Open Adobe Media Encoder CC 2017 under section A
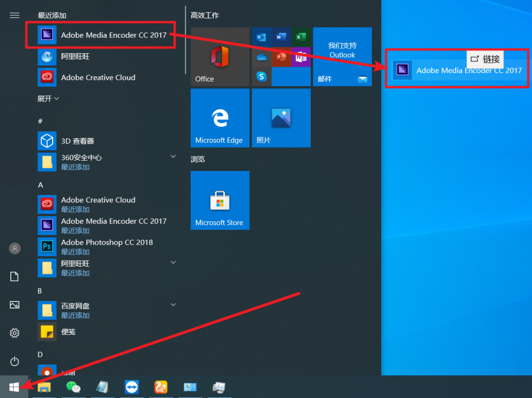Image resolution: width=532 pixels, height=398 pixels. point(107,225)
